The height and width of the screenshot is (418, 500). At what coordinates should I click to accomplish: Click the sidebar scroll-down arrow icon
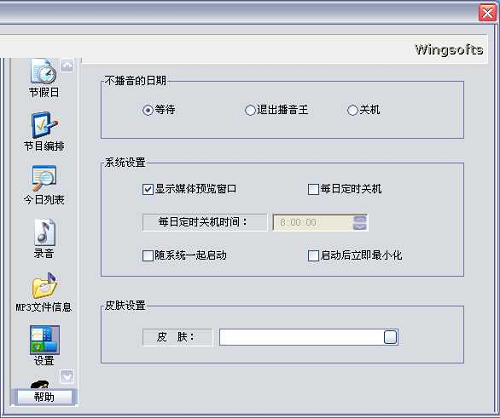(67, 377)
